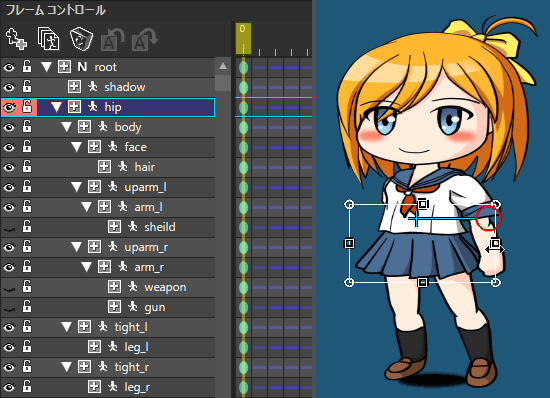Click the lock icon on leg_l row
Screen dimensions: 550x398
[x=27, y=347]
